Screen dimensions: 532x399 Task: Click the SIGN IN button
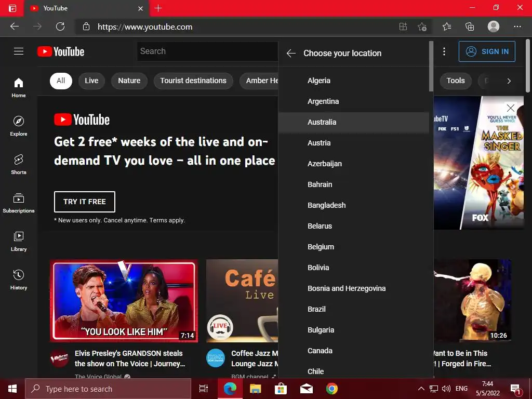point(487,51)
